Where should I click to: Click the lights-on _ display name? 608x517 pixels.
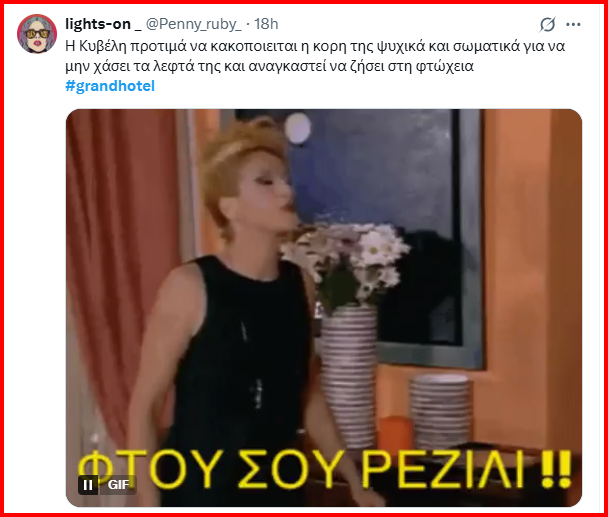(x=103, y=24)
